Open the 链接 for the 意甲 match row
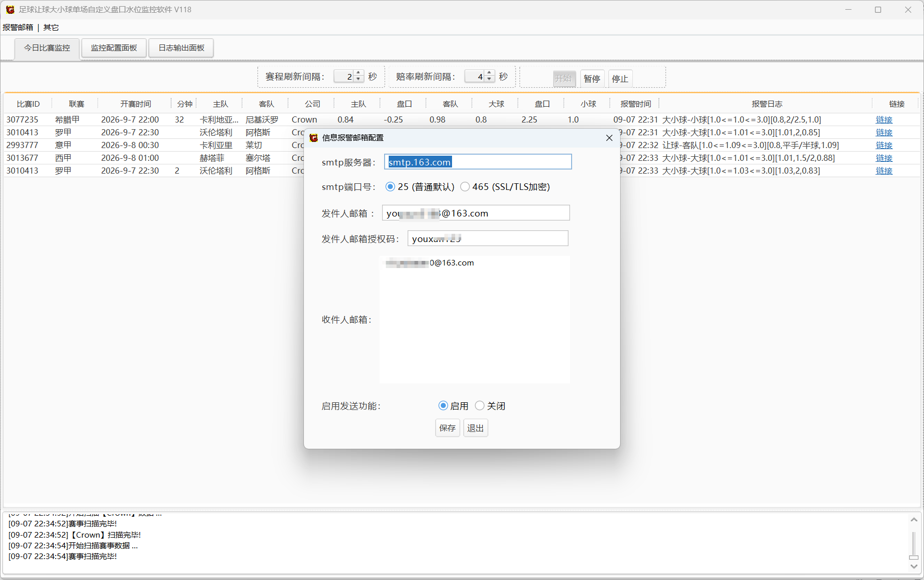This screenshot has height=580, width=924. [884, 145]
